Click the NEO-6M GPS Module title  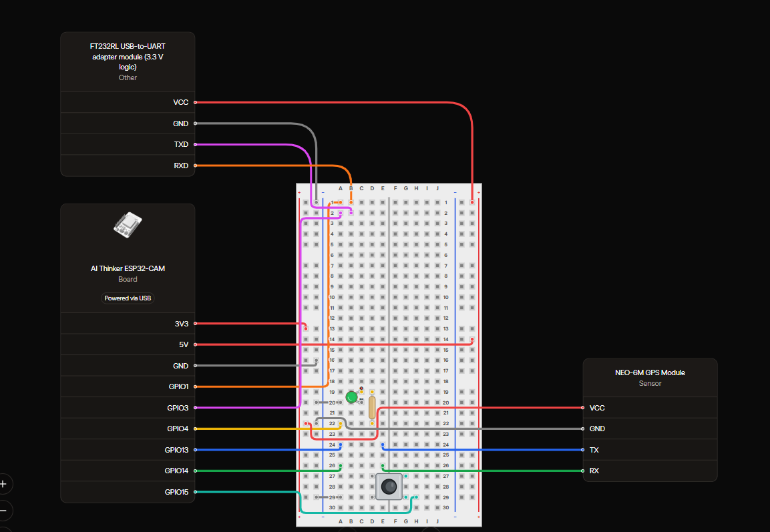pyautogui.click(x=650, y=372)
